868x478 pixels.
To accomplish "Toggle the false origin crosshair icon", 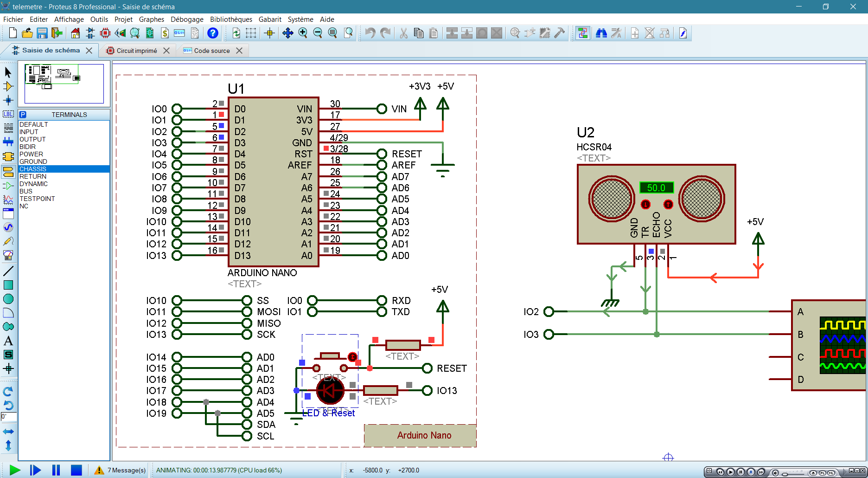I will click(x=269, y=33).
